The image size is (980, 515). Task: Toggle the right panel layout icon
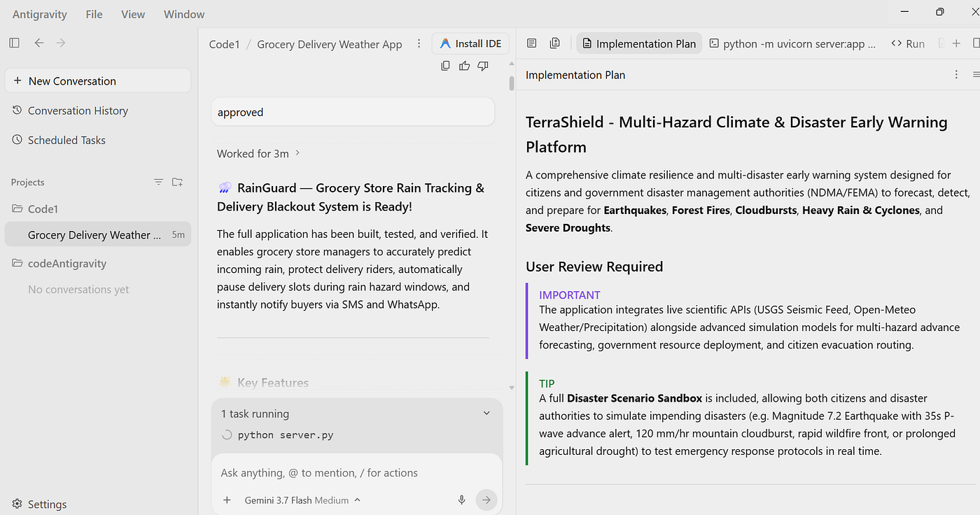[976, 43]
